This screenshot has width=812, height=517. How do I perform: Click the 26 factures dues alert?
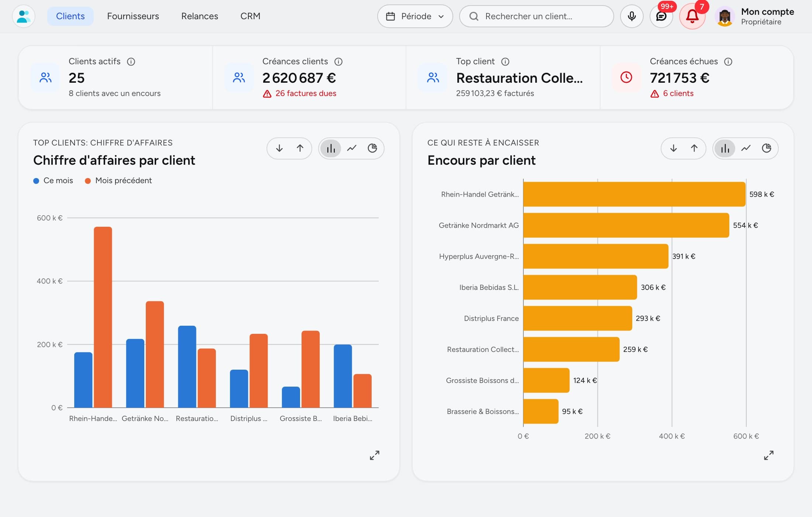299,93
